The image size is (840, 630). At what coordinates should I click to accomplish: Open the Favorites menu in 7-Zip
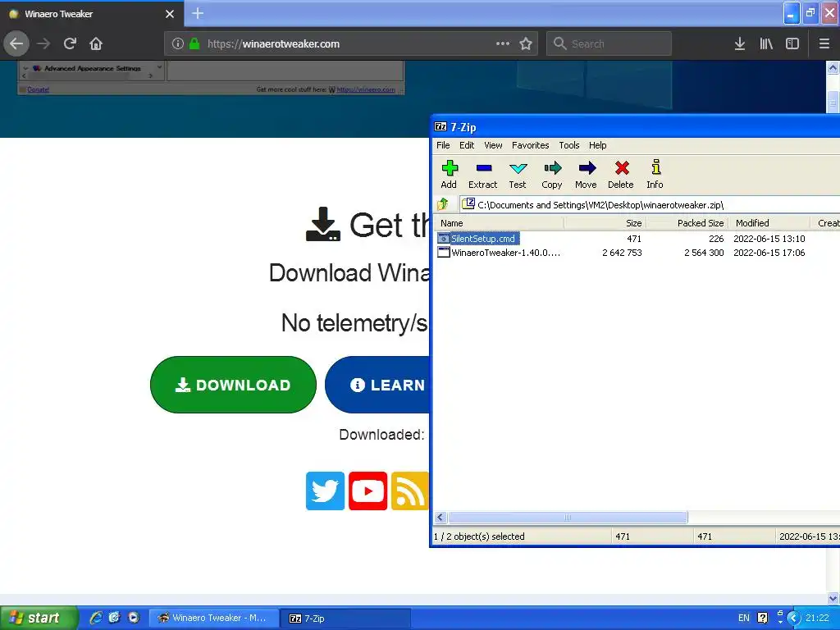coord(531,145)
